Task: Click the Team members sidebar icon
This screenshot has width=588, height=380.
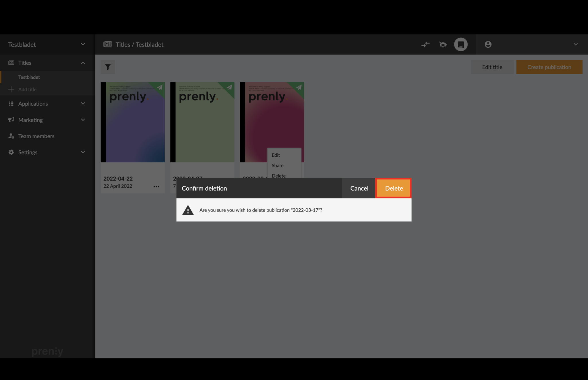Action: [x=11, y=136]
